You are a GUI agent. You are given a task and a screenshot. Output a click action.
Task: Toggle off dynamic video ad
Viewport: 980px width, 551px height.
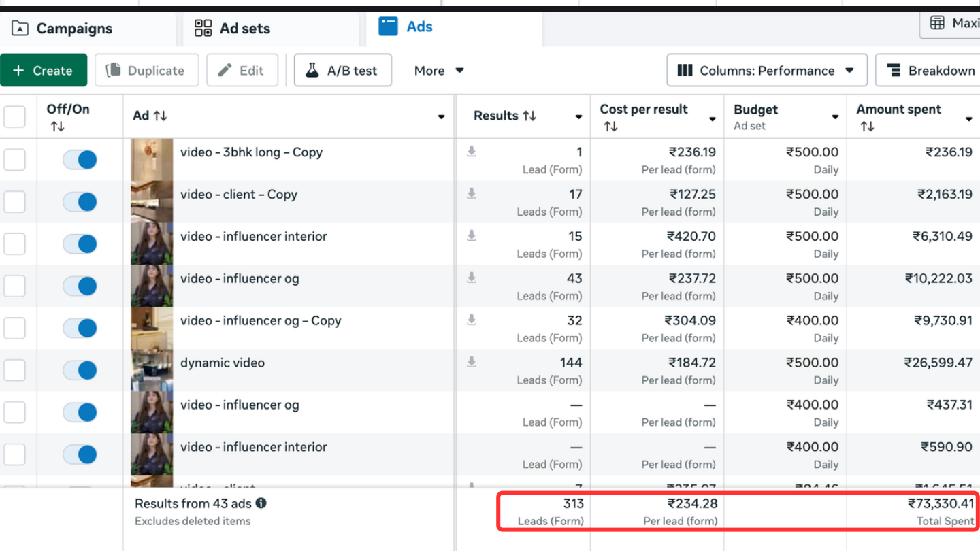pos(80,371)
